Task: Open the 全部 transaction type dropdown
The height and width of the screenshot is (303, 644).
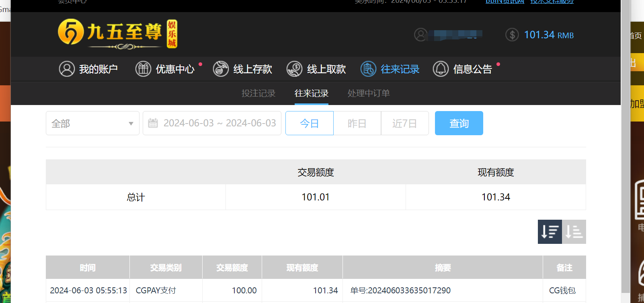Action: 92,123
